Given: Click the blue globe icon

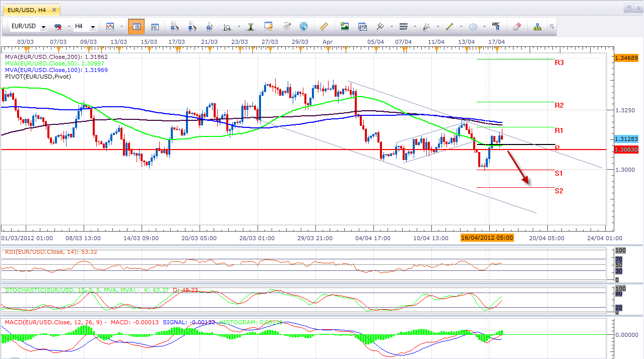Looking at the screenshot, I should pyautogui.click(x=303, y=26).
